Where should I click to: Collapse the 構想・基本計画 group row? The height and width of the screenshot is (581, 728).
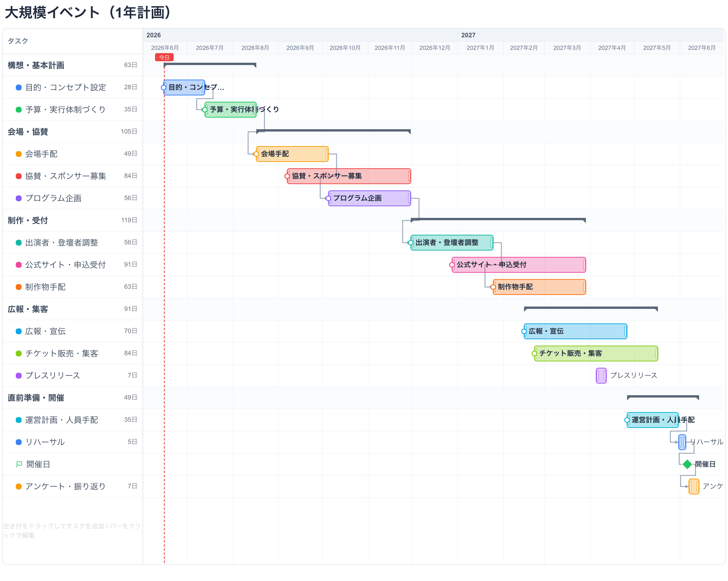72,65
